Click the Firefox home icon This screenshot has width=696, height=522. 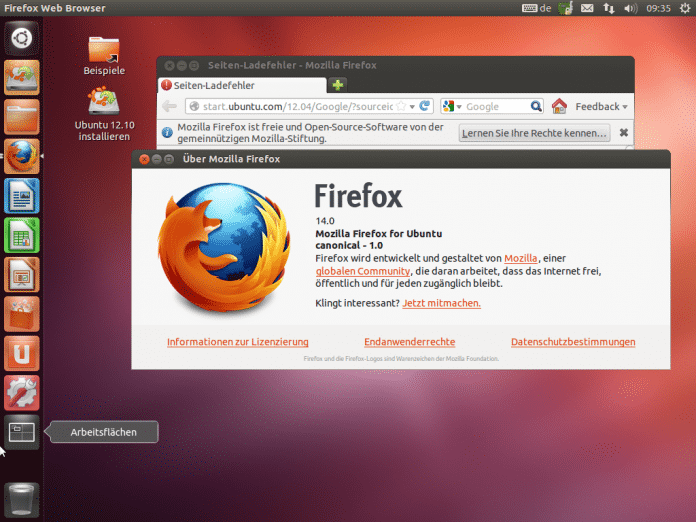(559, 106)
